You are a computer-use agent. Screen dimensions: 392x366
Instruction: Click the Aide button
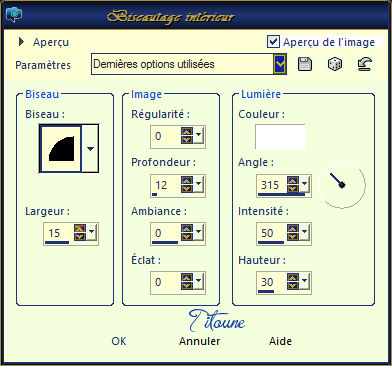coord(280,341)
